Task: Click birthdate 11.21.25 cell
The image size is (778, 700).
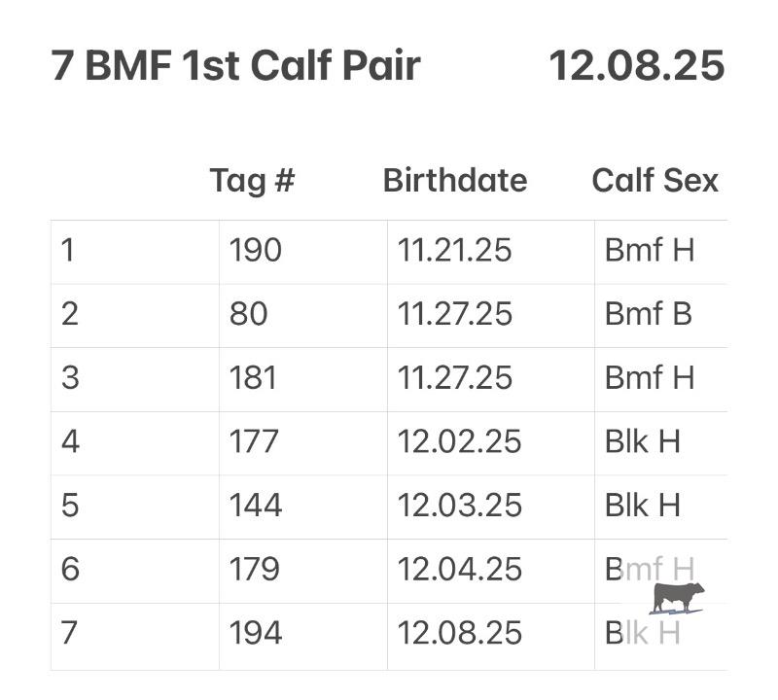Action: (x=454, y=251)
